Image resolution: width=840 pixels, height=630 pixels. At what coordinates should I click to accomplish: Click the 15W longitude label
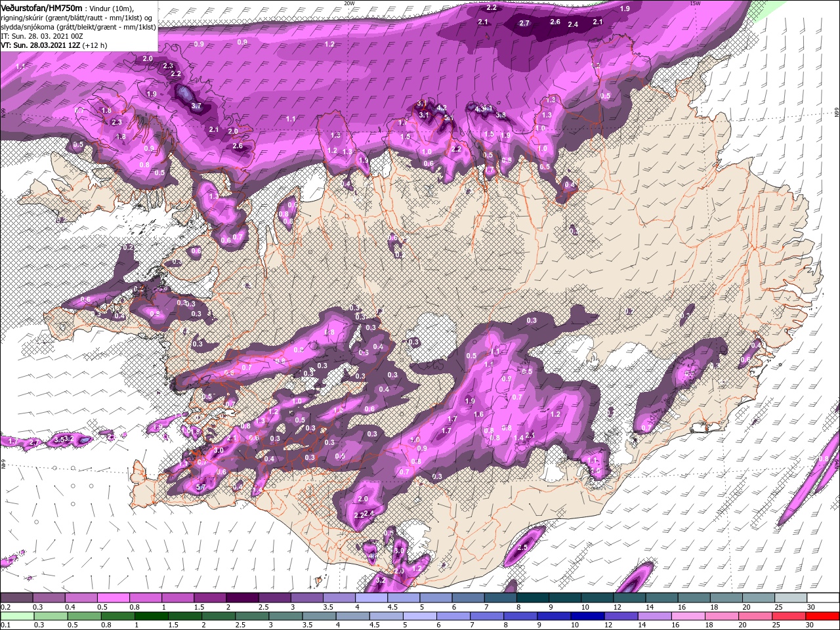coord(695,3)
